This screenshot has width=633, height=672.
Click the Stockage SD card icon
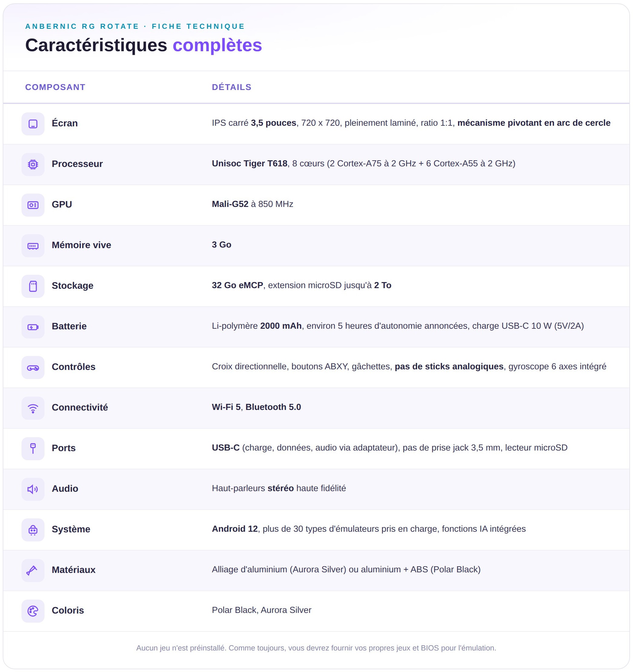pos(33,286)
